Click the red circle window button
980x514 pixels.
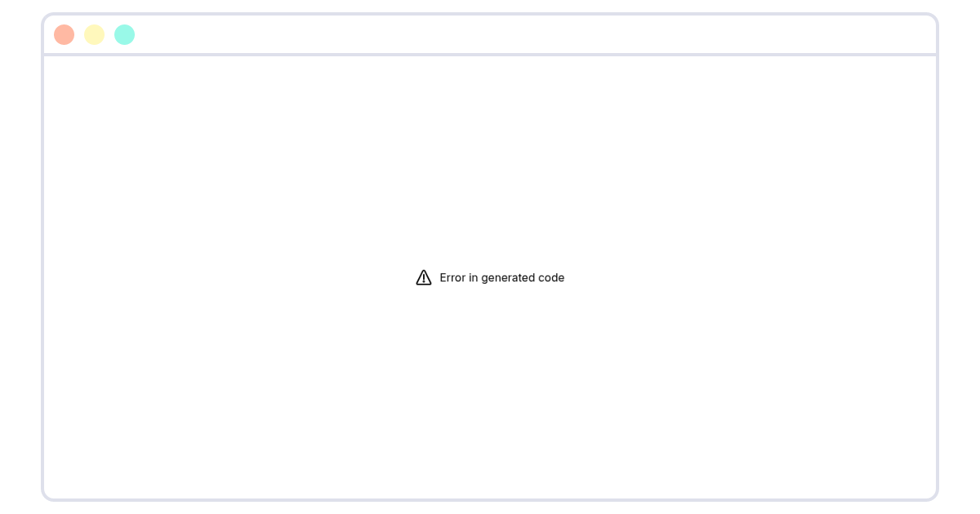pos(64,34)
